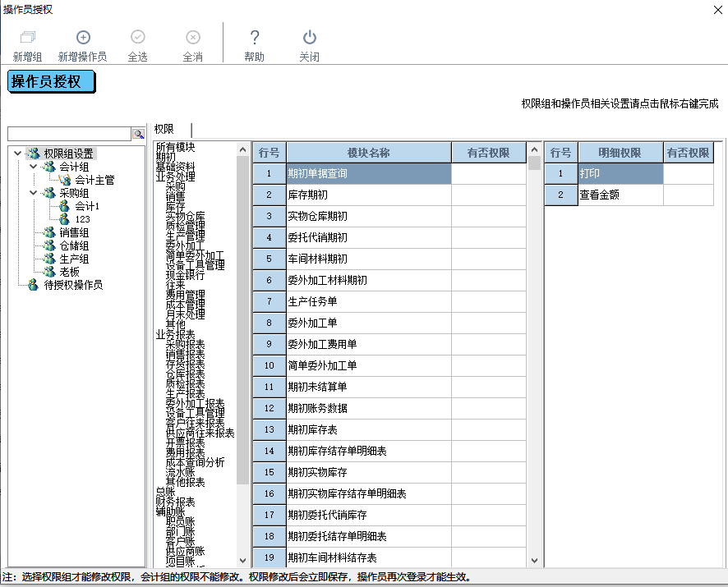The image size is (728, 587).
Task: Open Help (帮助) from the toolbar
Action: [x=255, y=38]
